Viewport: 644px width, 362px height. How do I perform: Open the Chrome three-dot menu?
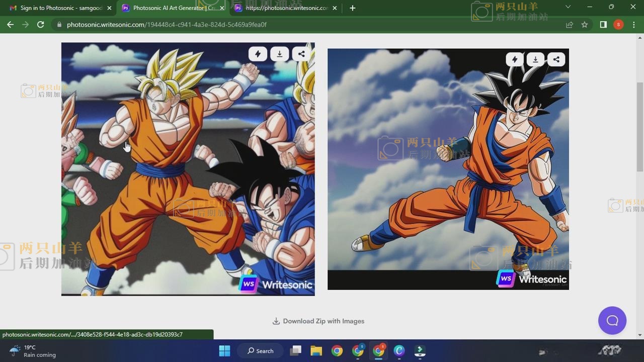pos(634,25)
